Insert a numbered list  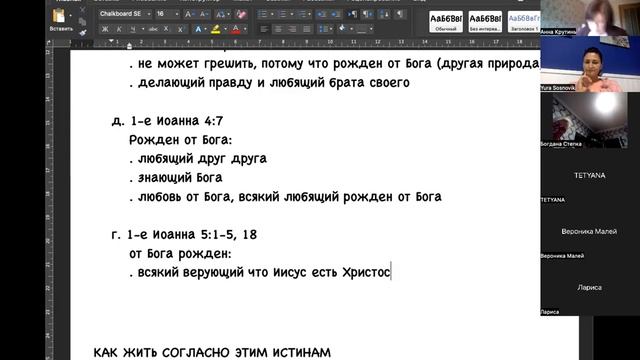282,14
